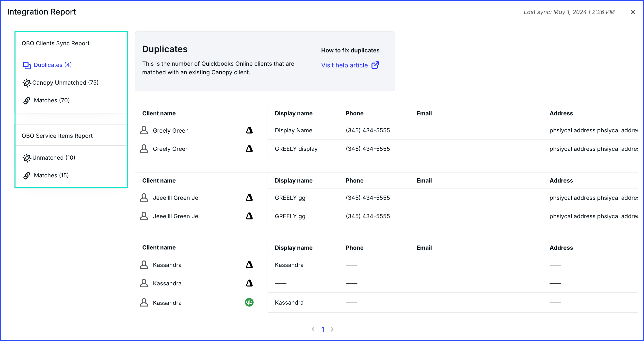Click the Last sync timestamp text

coord(569,12)
